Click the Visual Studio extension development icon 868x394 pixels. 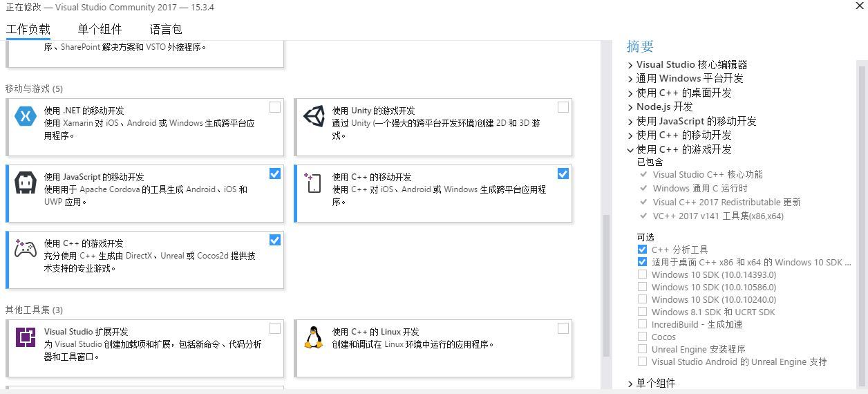(26, 337)
